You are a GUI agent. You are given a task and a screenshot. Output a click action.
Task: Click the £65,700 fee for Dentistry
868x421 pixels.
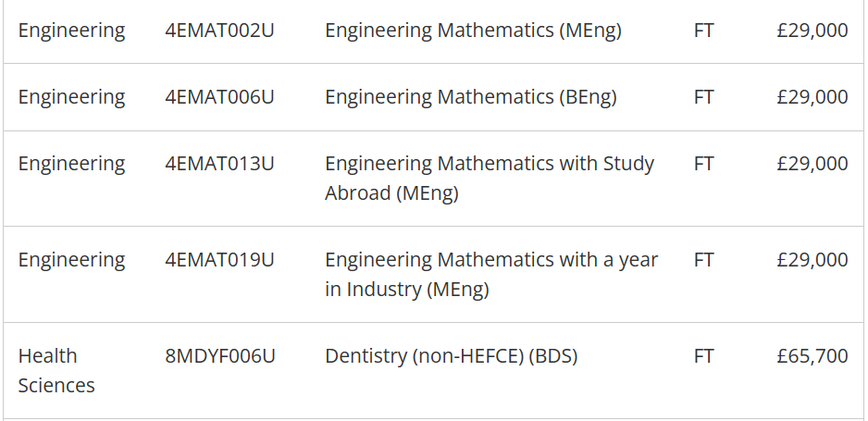tap(812, 356)
